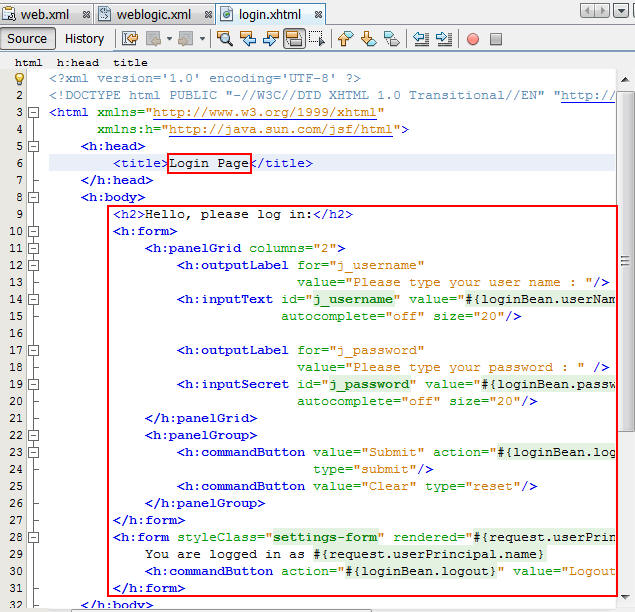The image size is (635, 612).
Task: Click the h:head breadcrumb
Action: click(x=77, y=62)
